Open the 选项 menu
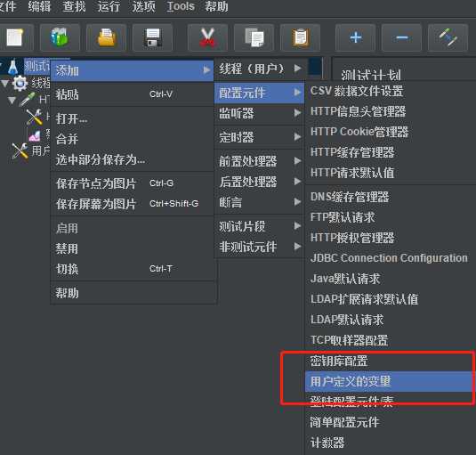 point(143,6)
